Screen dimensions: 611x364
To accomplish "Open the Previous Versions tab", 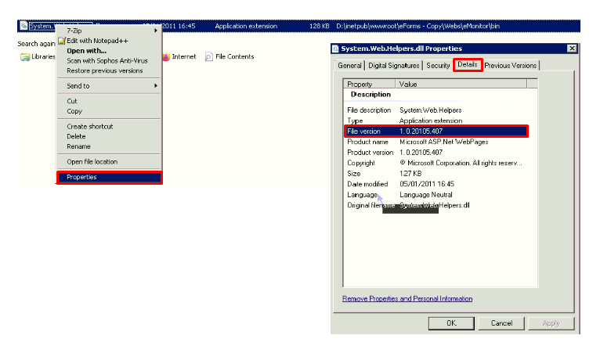I will [511, 66].
